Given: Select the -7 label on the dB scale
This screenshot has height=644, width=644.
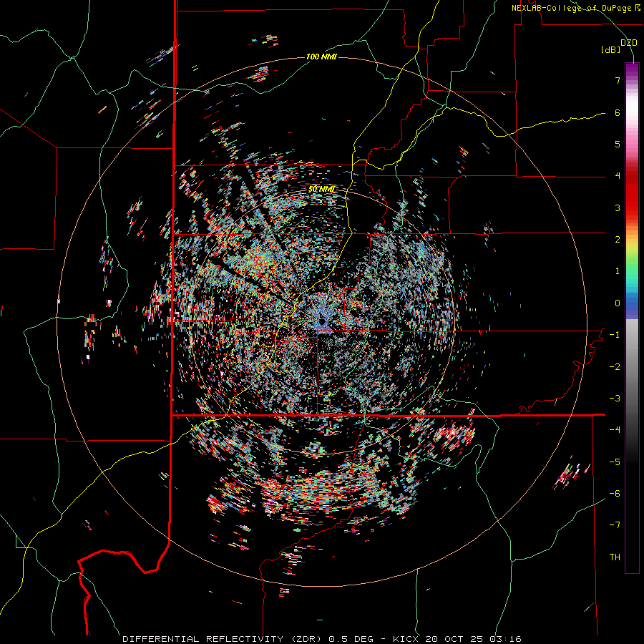Looking at the screenshot, I should [x=615, y=525].
